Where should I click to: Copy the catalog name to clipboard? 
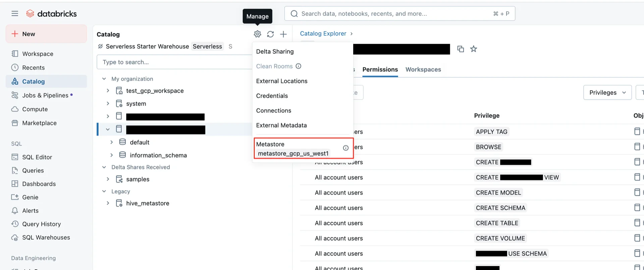461,49
